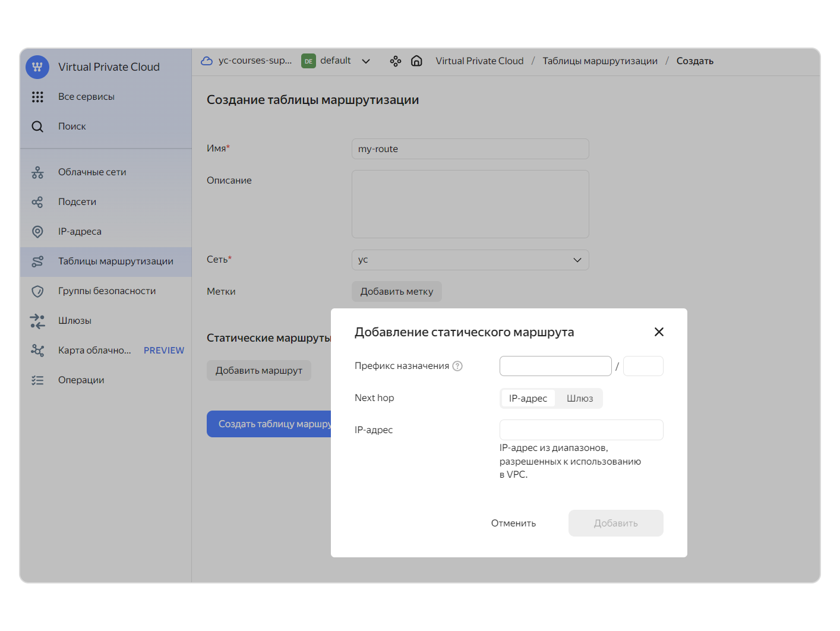840x631 pixels.
Task: Click the Добавить метку button
Action: [397, 292]
